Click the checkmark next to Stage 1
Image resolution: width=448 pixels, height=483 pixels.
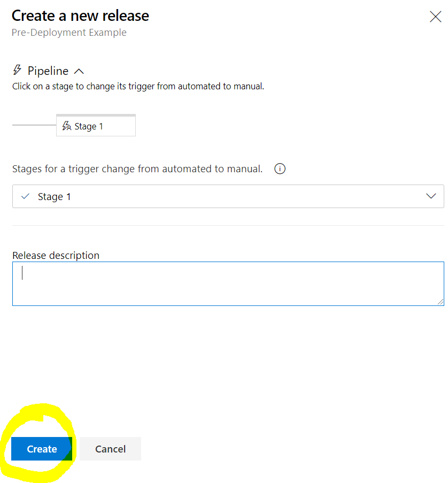pyautogui.click(x=25, y=196)
